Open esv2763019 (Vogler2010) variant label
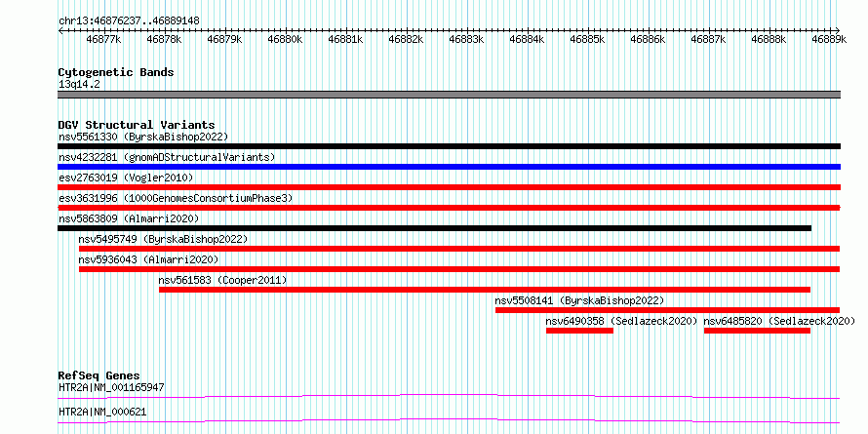The image size is (868, 434). point(126,178)
